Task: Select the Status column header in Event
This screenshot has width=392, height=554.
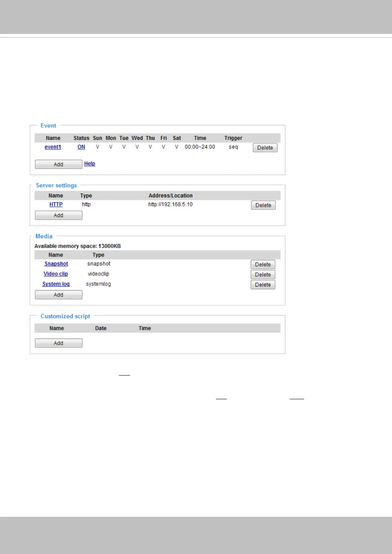Action: [x=81, y=138]
